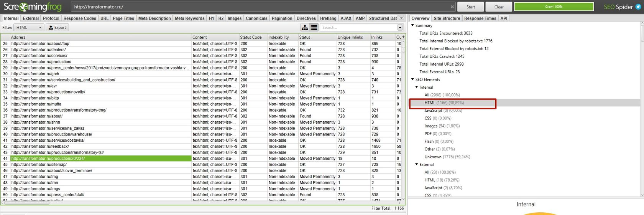Switch to AJAX tab
Image resolution: width=644 pixels, height=215 pixels.
coord(346,18)
